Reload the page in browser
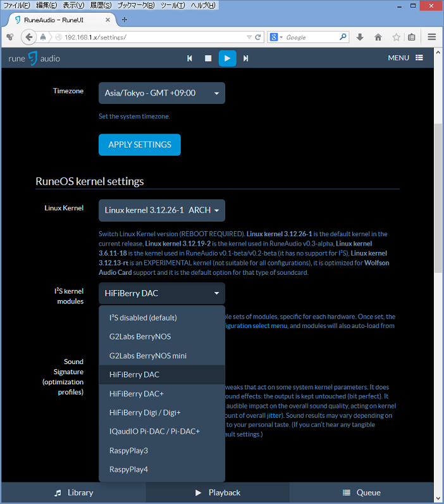The width and height of the screenshot is (444, 504). tap(257, 37)
